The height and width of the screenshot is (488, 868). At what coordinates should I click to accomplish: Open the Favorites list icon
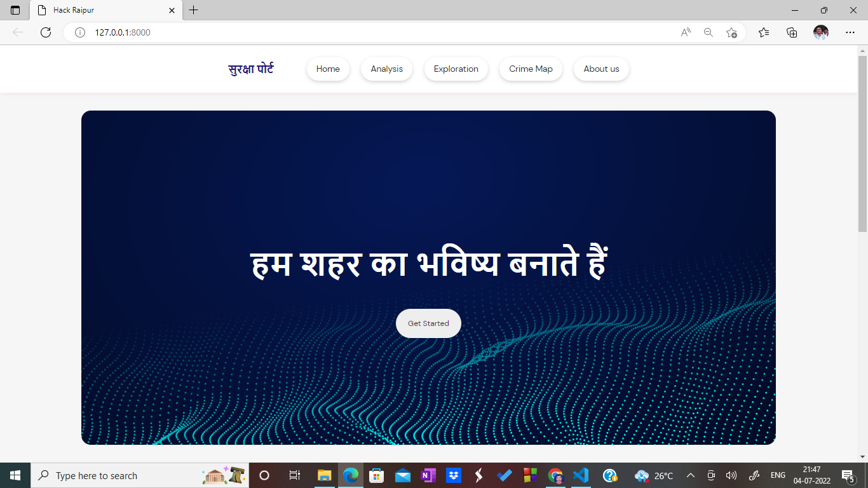pyautogui.click(x=764, y=32)
